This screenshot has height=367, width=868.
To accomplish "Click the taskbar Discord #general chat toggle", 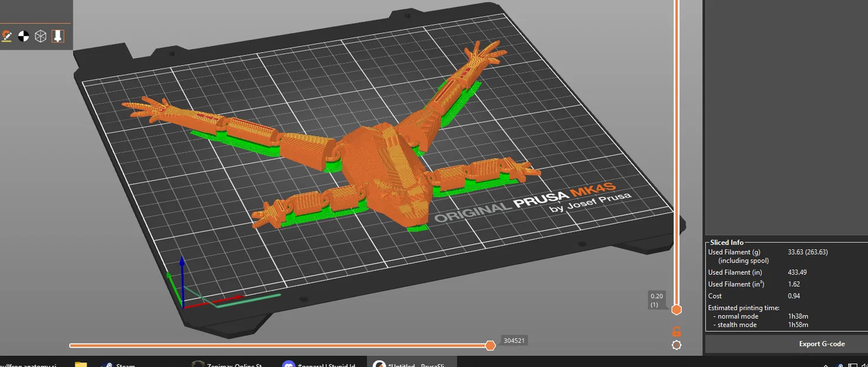I will (x=321, y=363).
